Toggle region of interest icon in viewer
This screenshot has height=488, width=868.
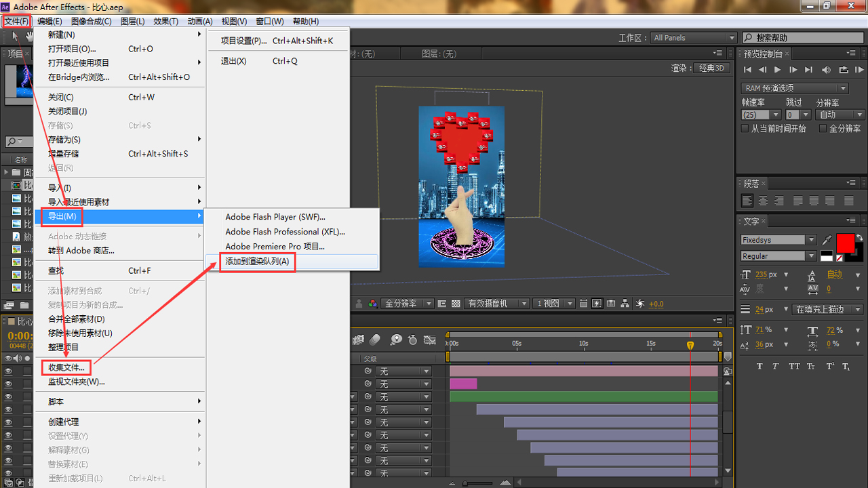coord(442,304)
